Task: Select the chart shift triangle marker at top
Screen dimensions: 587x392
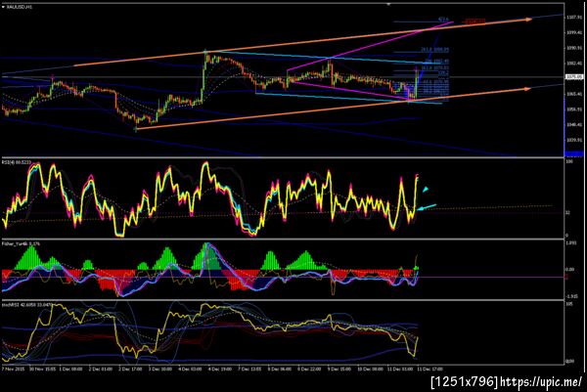Action: click(x=388, y=4)
